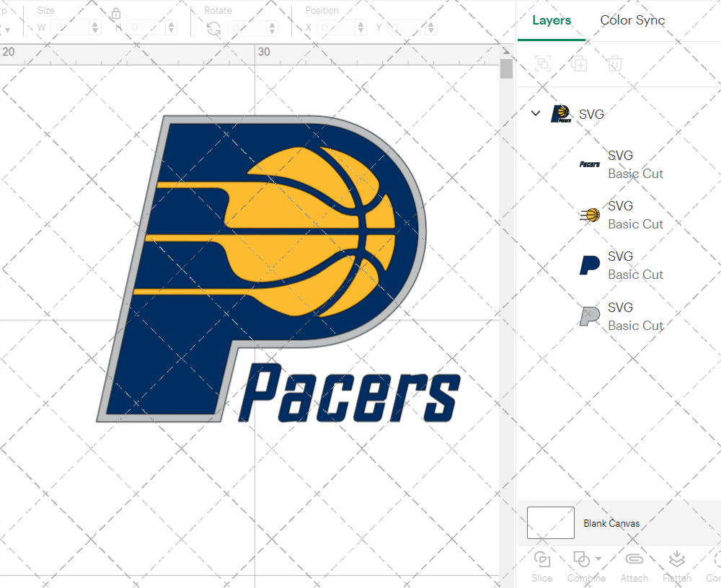This screenshot has width=721, height=588.
Task: Select the gray P layer thumbnail
Action: [x=590, y=316]
